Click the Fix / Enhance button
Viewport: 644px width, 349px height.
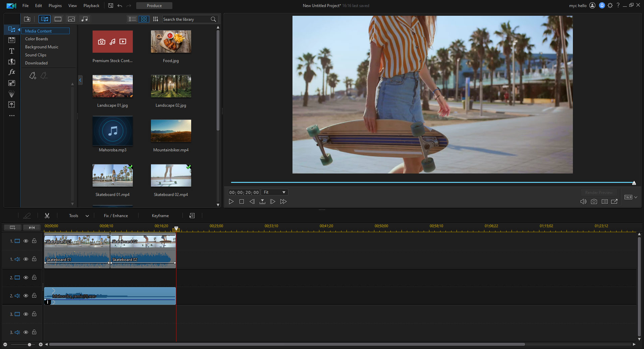116,215
